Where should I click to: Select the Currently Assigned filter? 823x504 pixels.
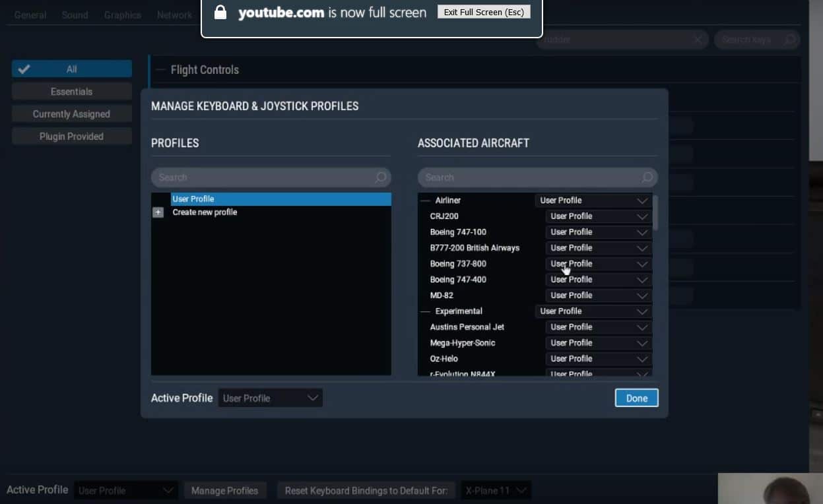tap(71, 114)
